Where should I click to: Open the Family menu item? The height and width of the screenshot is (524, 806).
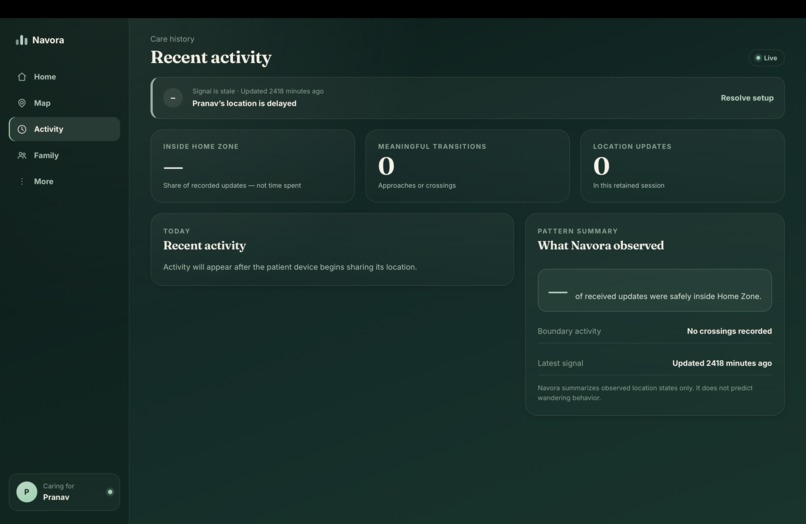tap(64, 155)
